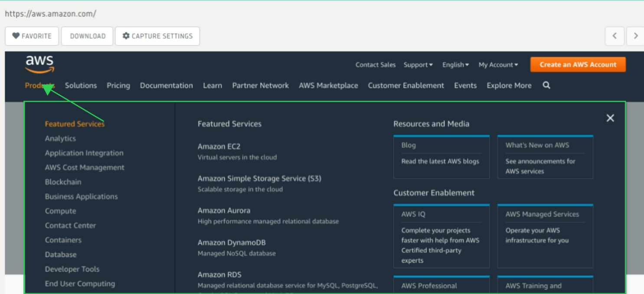This screenshot has width=644, height=294.
Task: Open the Events menu
Action: [x=465, y=85]
